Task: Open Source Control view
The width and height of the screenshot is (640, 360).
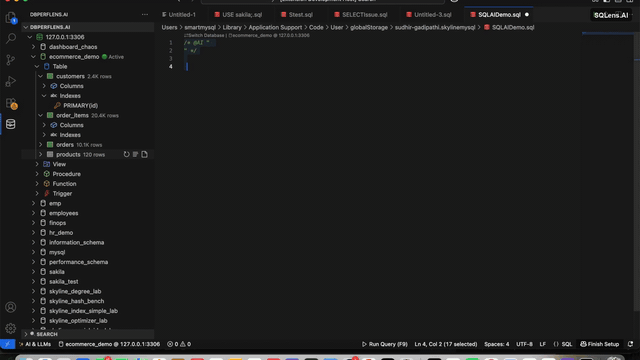Action: 11,60
